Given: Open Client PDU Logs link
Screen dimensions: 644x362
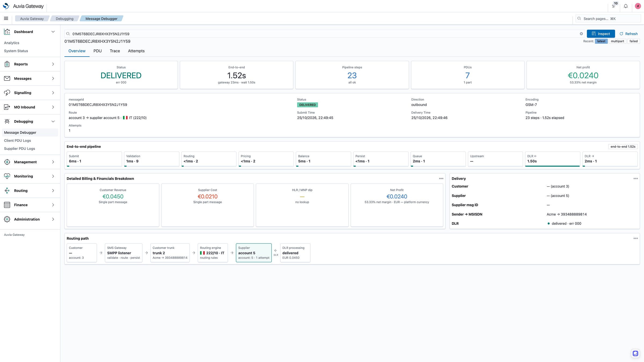Looking at the screenshot, I should pos(17,141).
